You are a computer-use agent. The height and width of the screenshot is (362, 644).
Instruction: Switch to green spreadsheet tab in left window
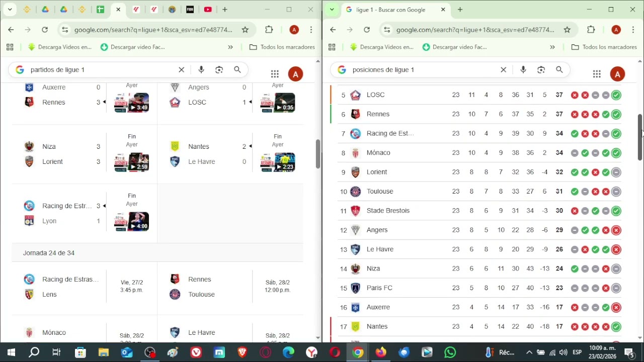coord(100,10)
